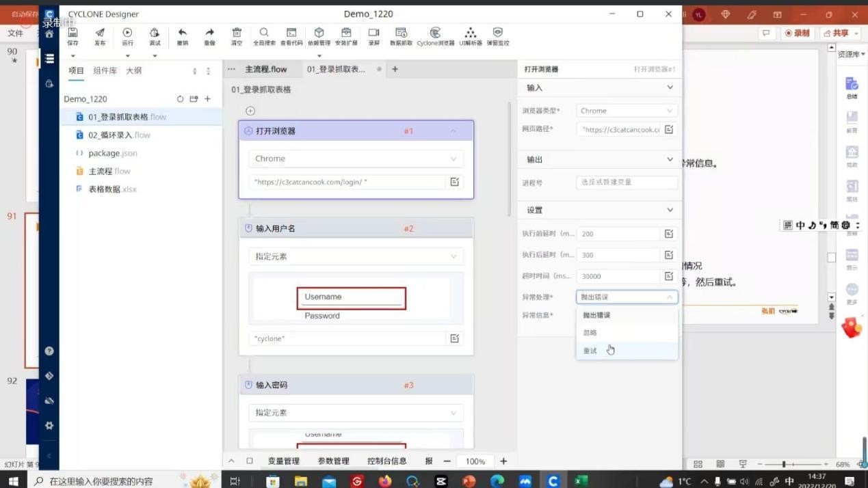Collapse the 打开浏览器 node #1
Image resolution: width=868 pixels, height=488 pixels.
click(453, 131)
